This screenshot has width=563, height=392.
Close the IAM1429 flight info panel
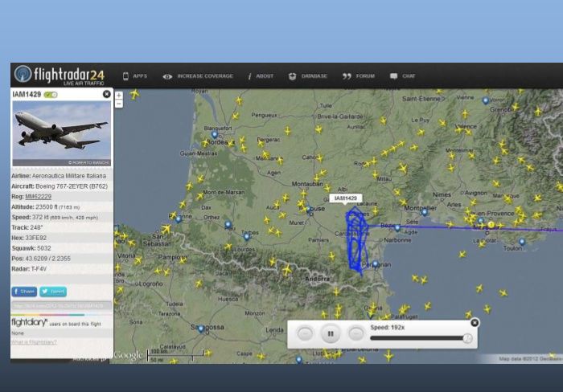107,94
